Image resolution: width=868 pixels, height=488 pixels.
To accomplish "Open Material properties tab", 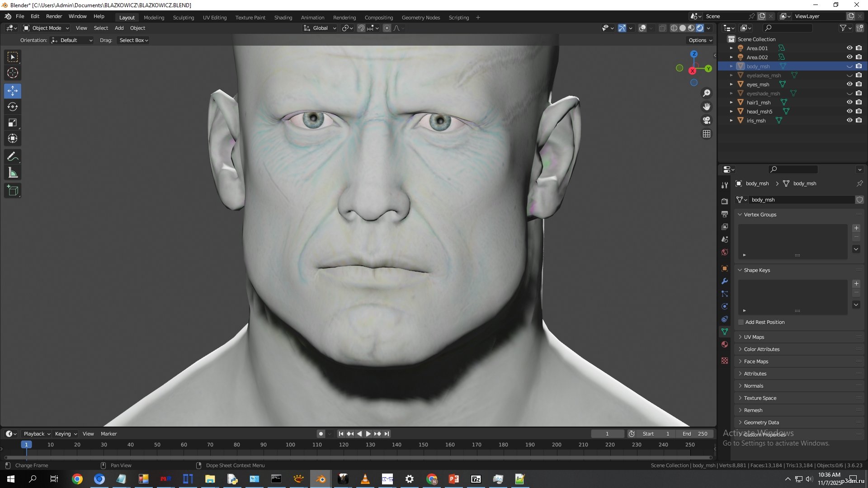I will point(725,344).
